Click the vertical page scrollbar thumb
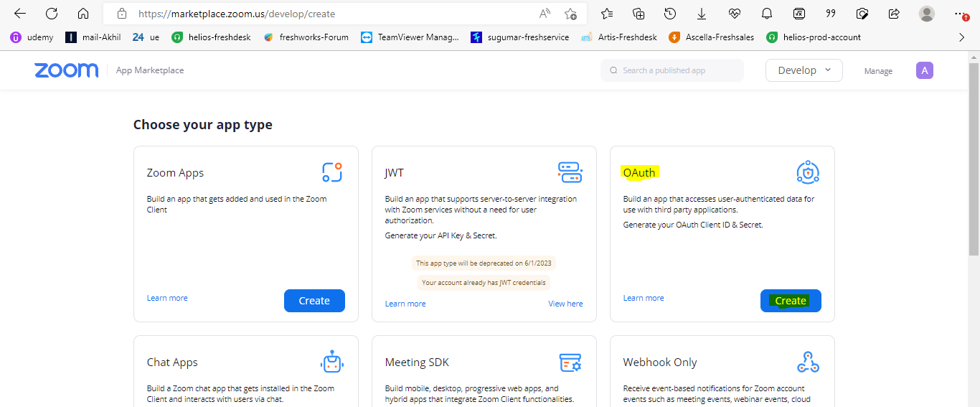 [x=974, y=158]
